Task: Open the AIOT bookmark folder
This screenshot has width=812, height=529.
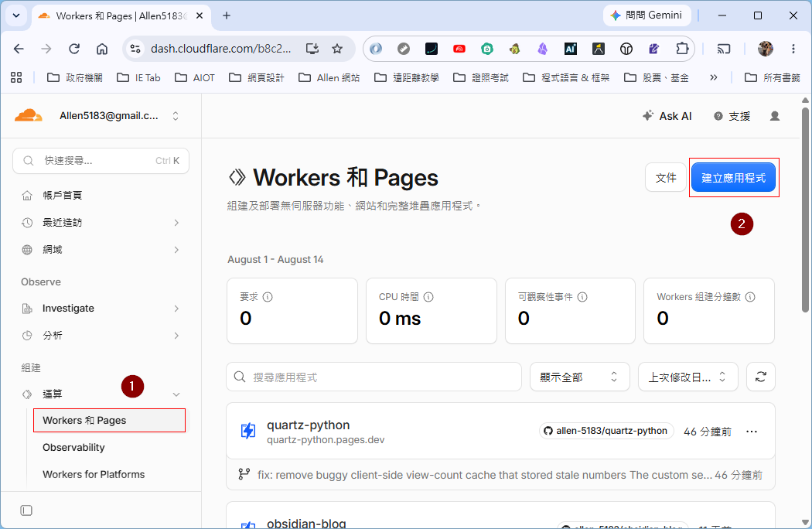Action: [195, 77]
